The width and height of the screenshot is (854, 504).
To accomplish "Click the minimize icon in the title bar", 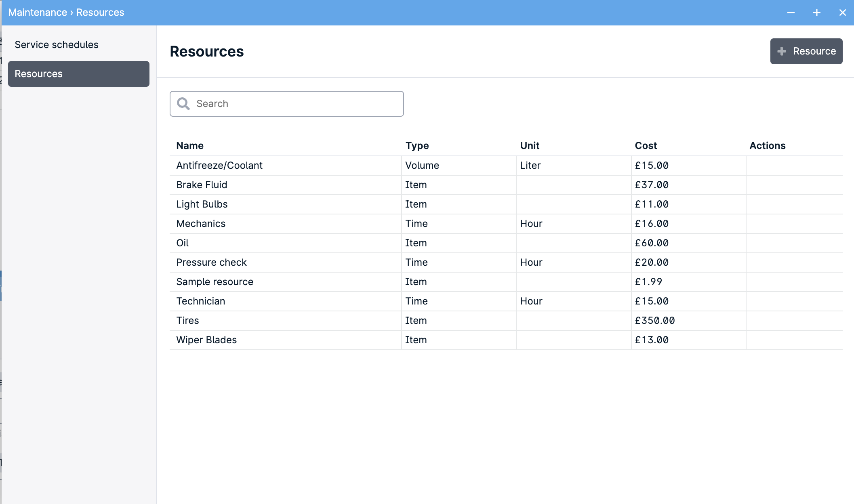I will (791, 13).
